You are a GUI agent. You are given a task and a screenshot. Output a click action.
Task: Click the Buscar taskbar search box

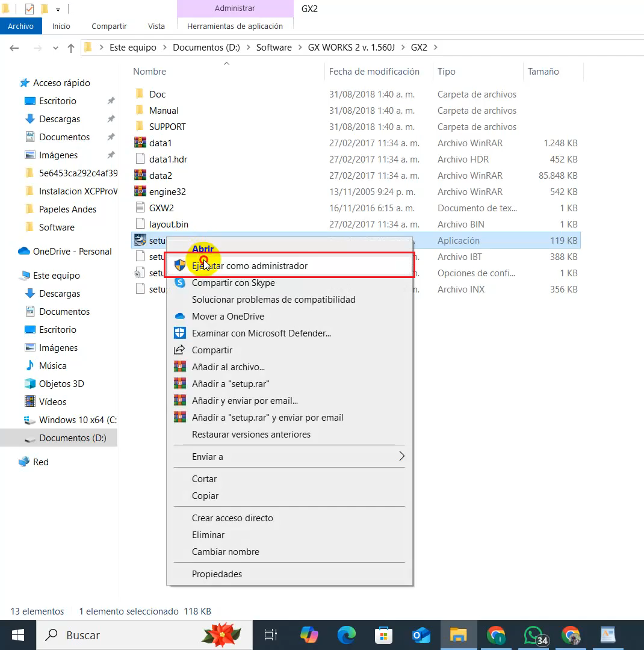coord(144,635)
